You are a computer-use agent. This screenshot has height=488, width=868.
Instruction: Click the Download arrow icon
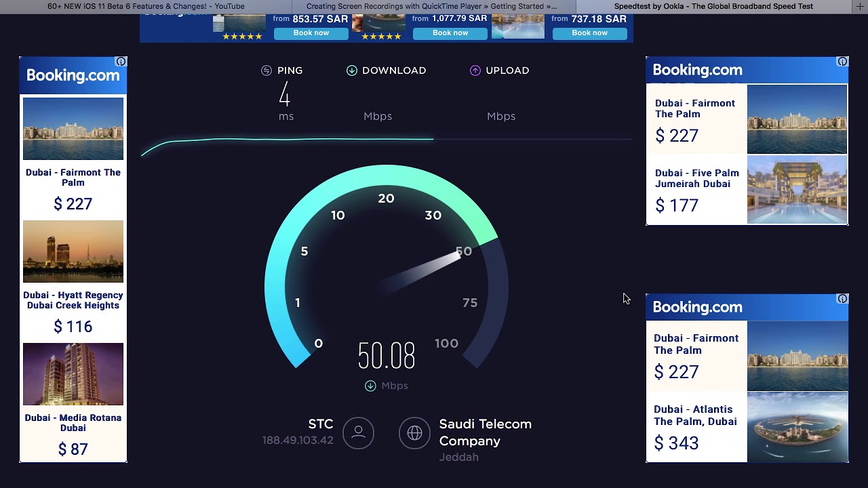(352, 70)
